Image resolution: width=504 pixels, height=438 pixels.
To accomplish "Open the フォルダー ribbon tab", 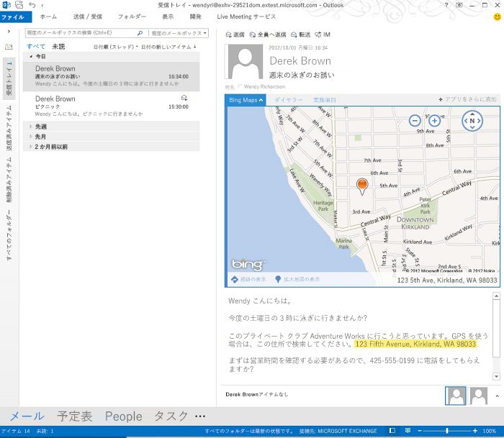I will [x=132, y=17].
